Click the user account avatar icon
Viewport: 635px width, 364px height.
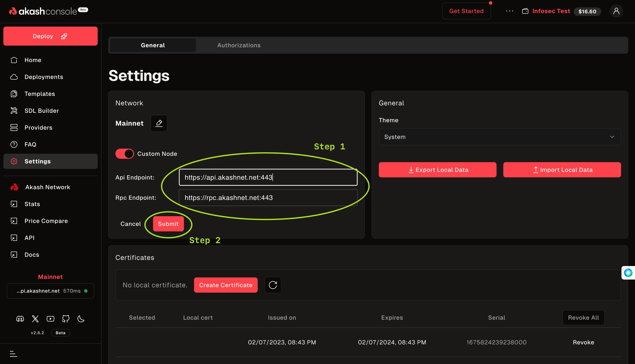coord(616,11)
